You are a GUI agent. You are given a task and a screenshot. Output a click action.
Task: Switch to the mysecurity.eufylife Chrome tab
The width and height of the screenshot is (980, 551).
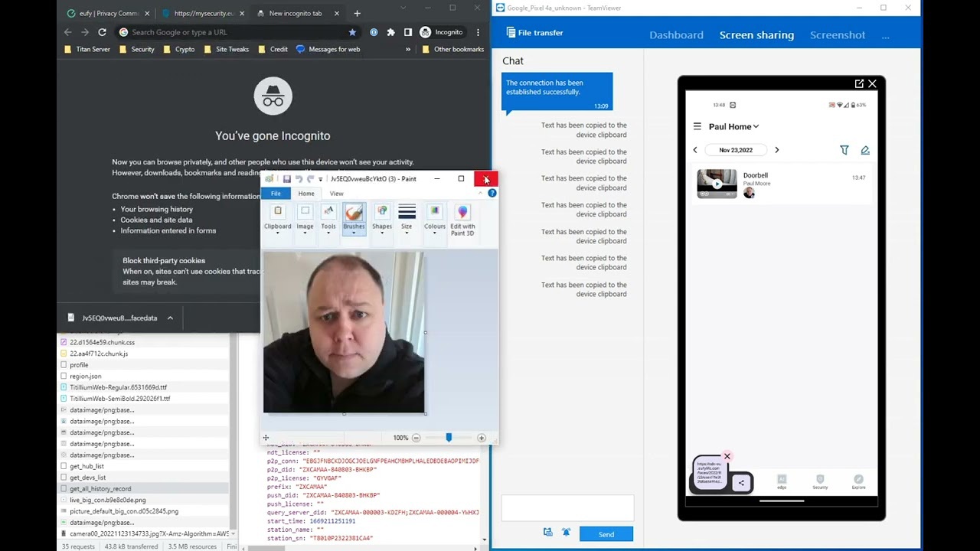pyautogui.click(x=203, y=13)
